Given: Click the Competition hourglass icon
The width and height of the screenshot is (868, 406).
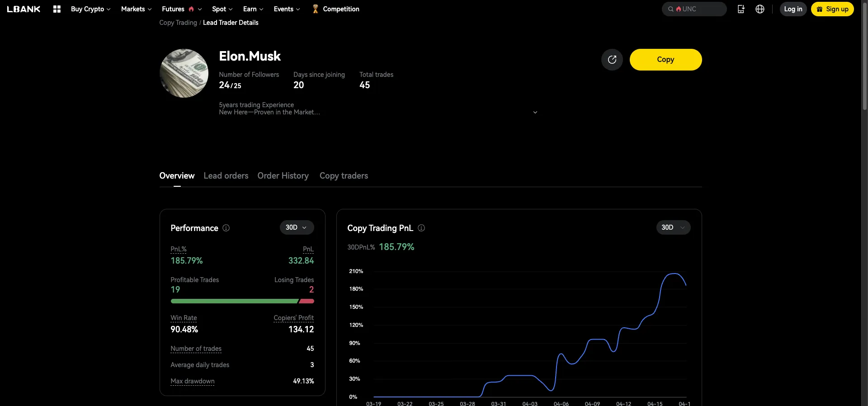Looking at the screenshot, I should pos(316,9).
